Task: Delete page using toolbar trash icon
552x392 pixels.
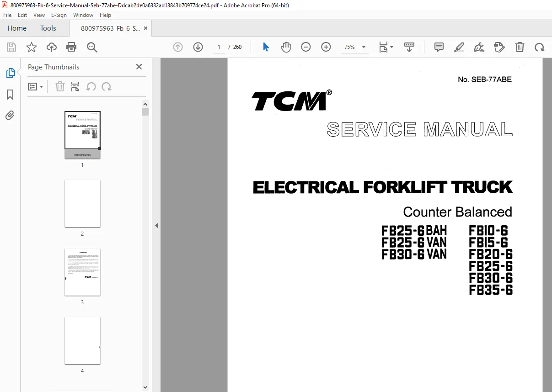Action: click(x=520, y=47)
